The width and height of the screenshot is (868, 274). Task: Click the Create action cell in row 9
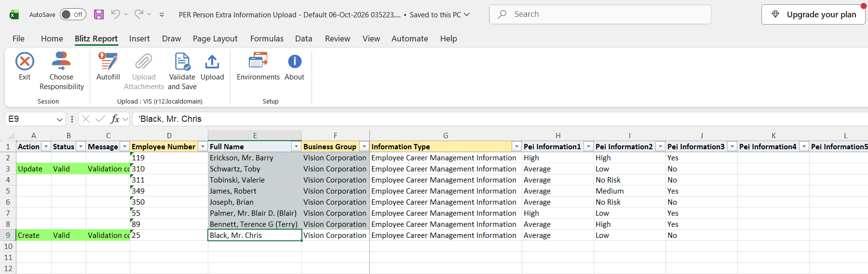point(34,235)
